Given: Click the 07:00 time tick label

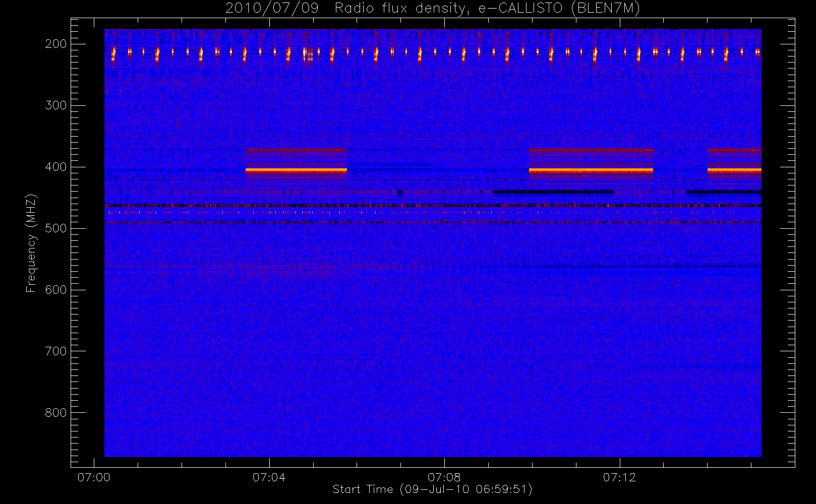Looking at the screenshot, I should (x=94, y=477).
